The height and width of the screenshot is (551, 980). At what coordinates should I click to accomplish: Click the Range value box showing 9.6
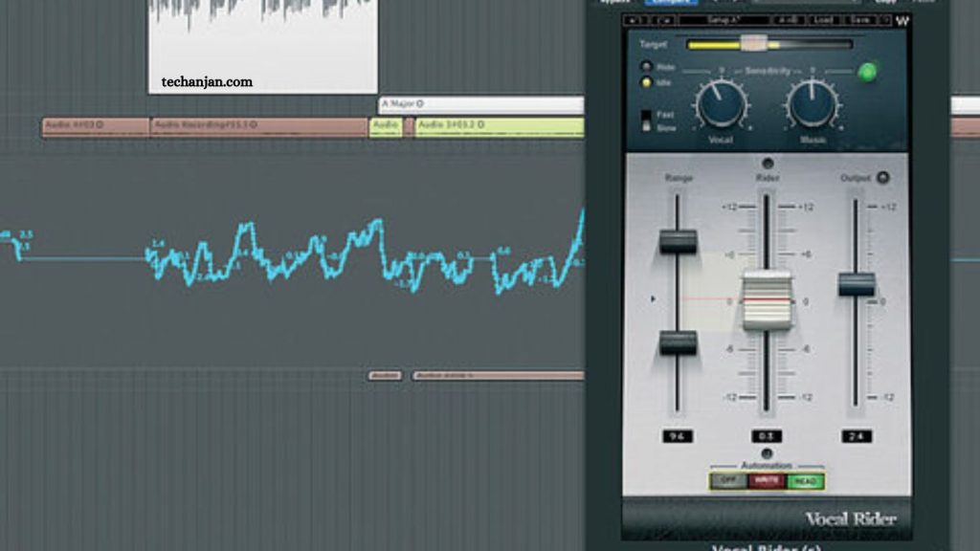pyautogui.click(x=678, y=436)
